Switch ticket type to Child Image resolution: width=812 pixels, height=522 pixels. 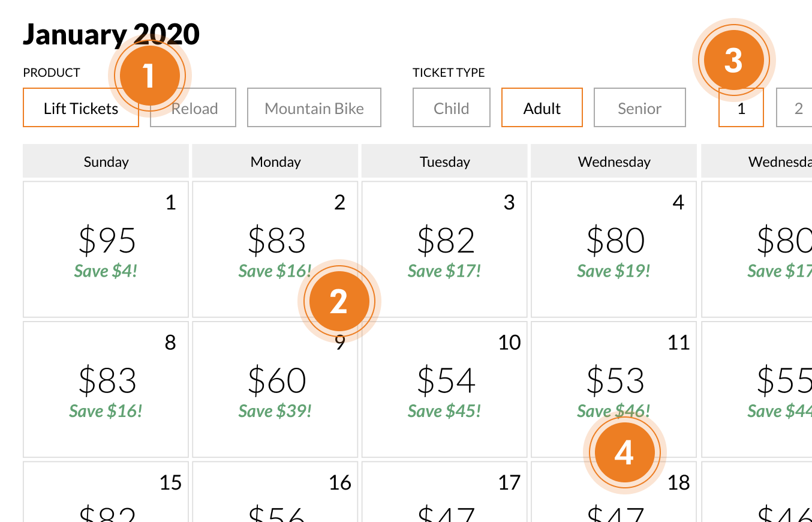451,108
